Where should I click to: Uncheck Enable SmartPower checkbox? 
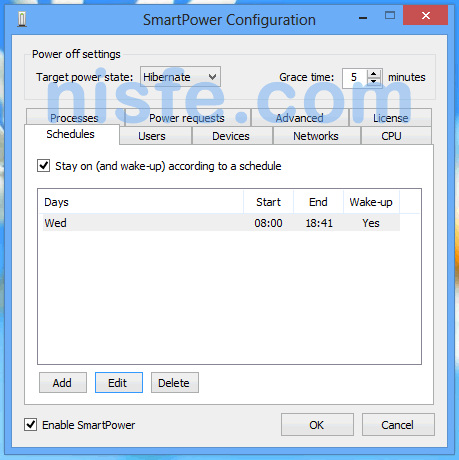pyautogui.click(x=31, y=425)
